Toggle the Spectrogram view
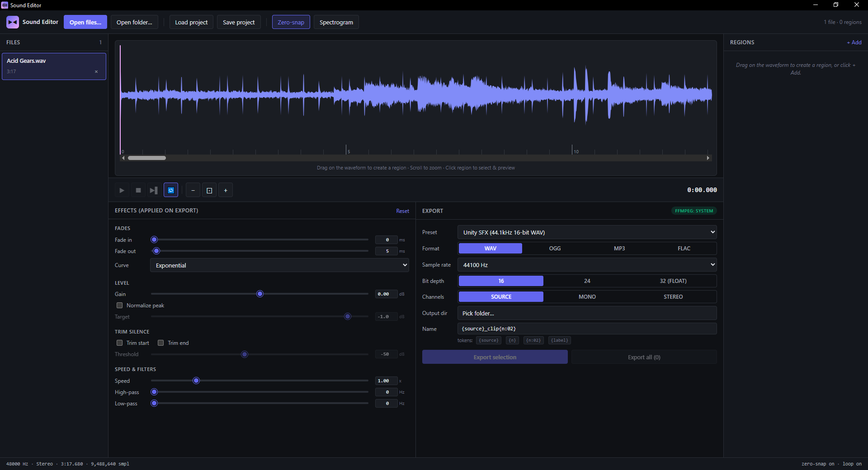 (x=336, y=22)
